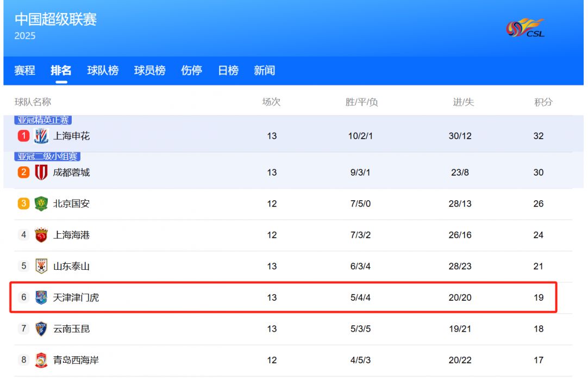
Task: Click the rank 4 number badge
Action: click(x=23, y=235)
